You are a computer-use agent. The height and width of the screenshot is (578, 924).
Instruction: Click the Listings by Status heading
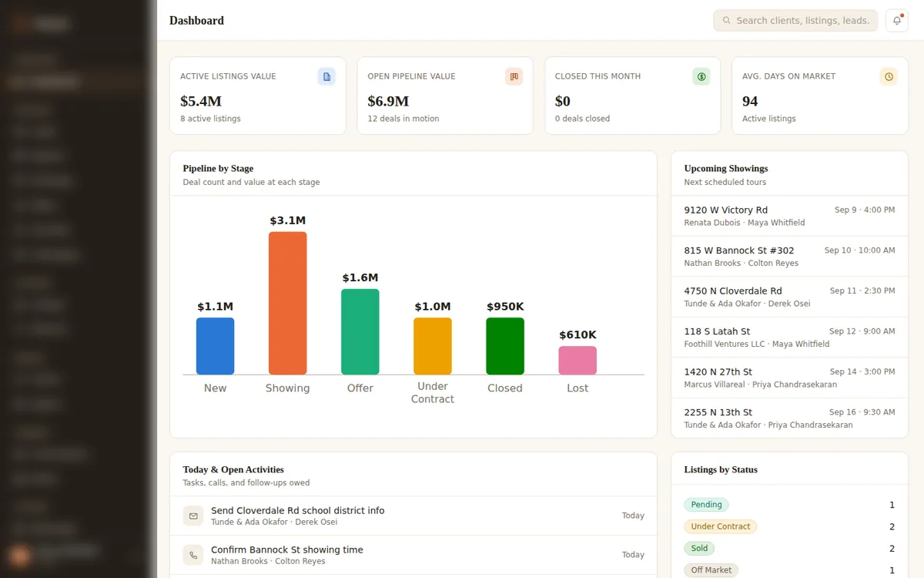click(x=721, y=469)
